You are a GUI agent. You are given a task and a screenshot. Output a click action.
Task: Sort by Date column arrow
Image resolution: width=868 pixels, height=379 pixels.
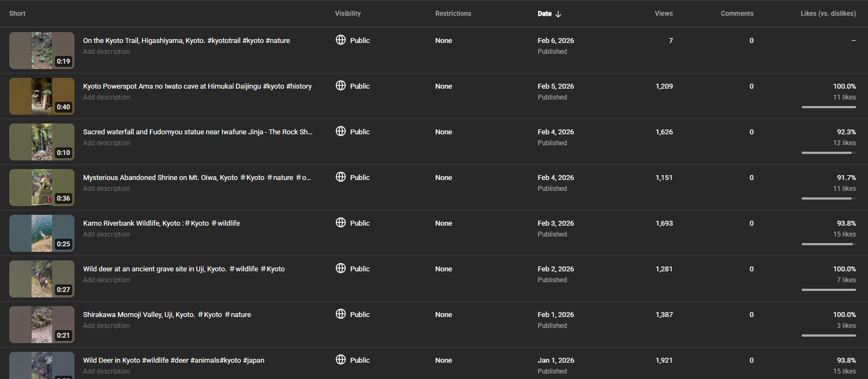pos(558,14)
